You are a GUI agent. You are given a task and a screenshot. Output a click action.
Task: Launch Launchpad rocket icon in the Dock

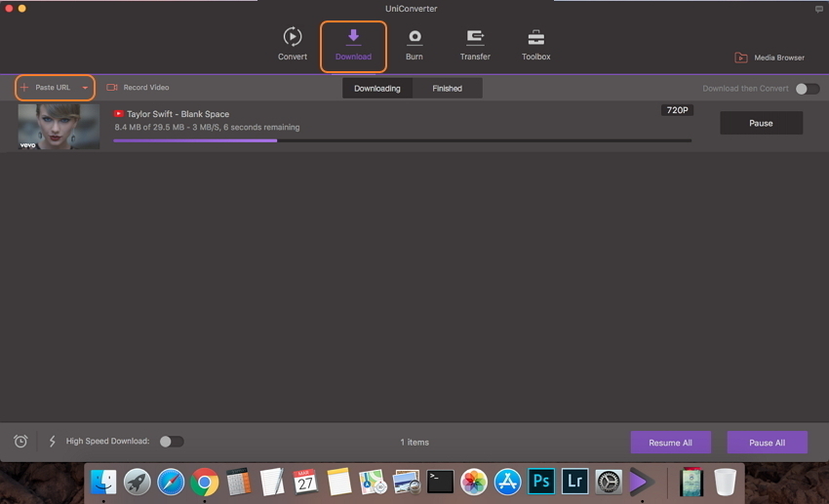[x=137, y=482]
